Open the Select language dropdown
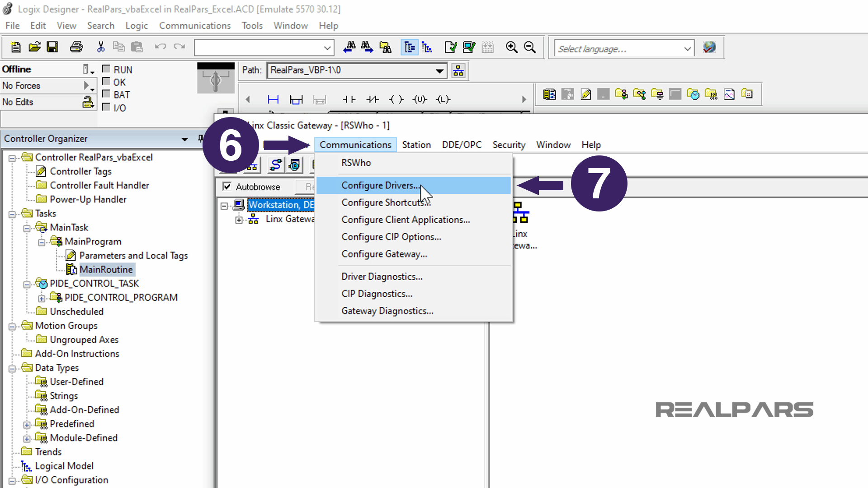This screenshot has width=868, height=488. click(x=687, y=48)
